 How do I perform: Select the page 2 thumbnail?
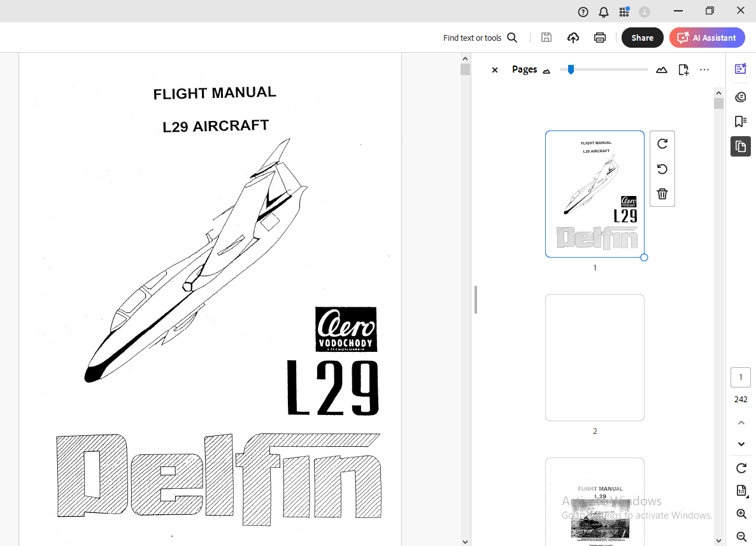[x=594, y=357]
